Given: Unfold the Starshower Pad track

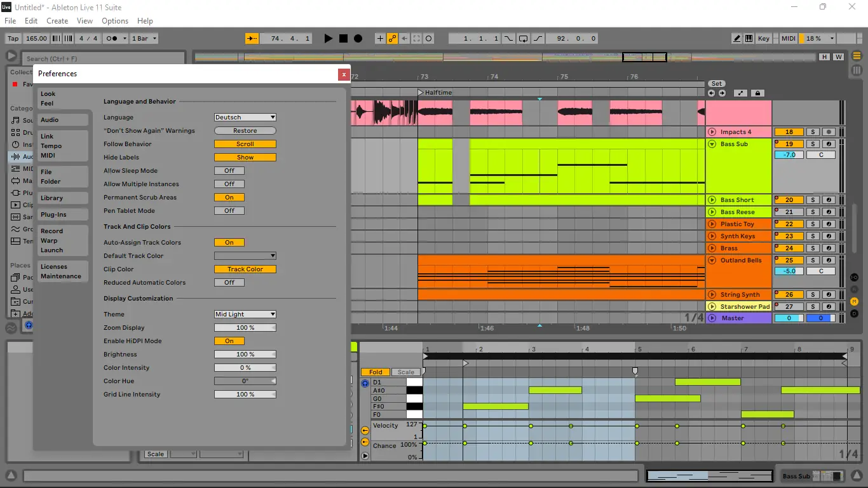Looking at the screenshot, I should [x=712, y=307].
